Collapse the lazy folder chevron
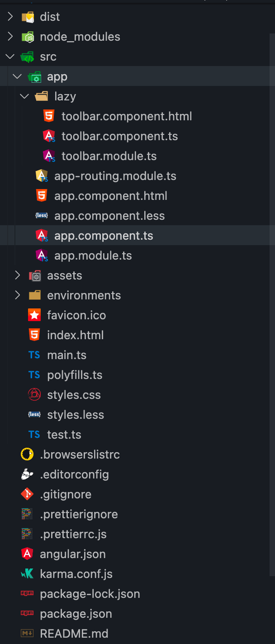 point(25,96)
